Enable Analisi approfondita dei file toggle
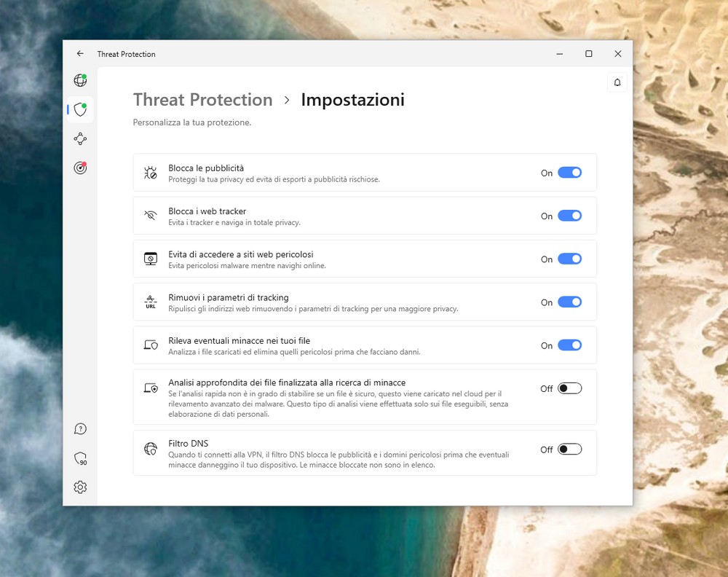The image size is (728, 577). pyautogui.click(x=570, y=388)
